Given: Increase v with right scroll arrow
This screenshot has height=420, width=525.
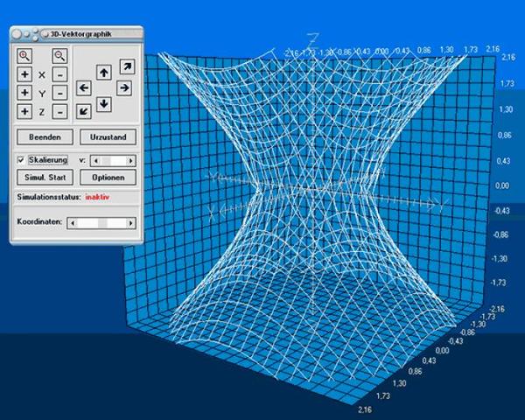Looking at the screenshot, I should click(x=131, y=161).
